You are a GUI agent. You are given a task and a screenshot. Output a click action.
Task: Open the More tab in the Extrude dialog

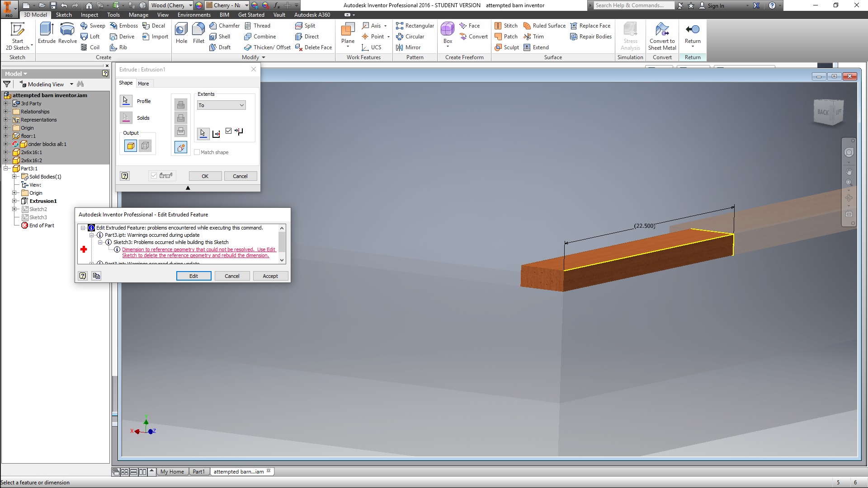tap(144, 83)
